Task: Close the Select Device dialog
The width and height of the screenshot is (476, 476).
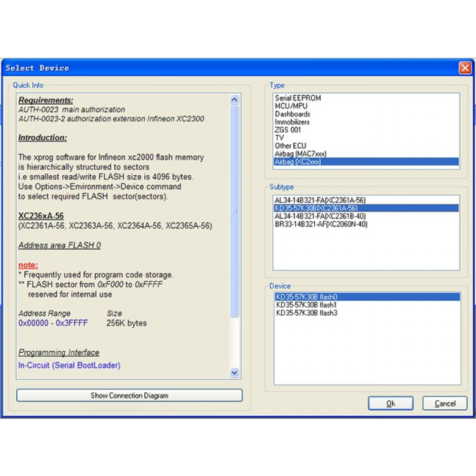Action: 465,68
